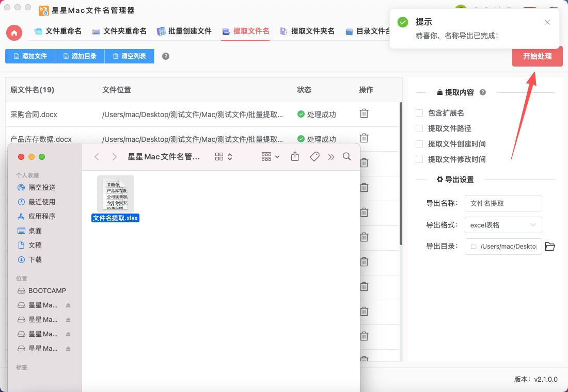This screenshot has width=568, height=392.
Task: Click the 开始处理 button
Action: [537, 56]
